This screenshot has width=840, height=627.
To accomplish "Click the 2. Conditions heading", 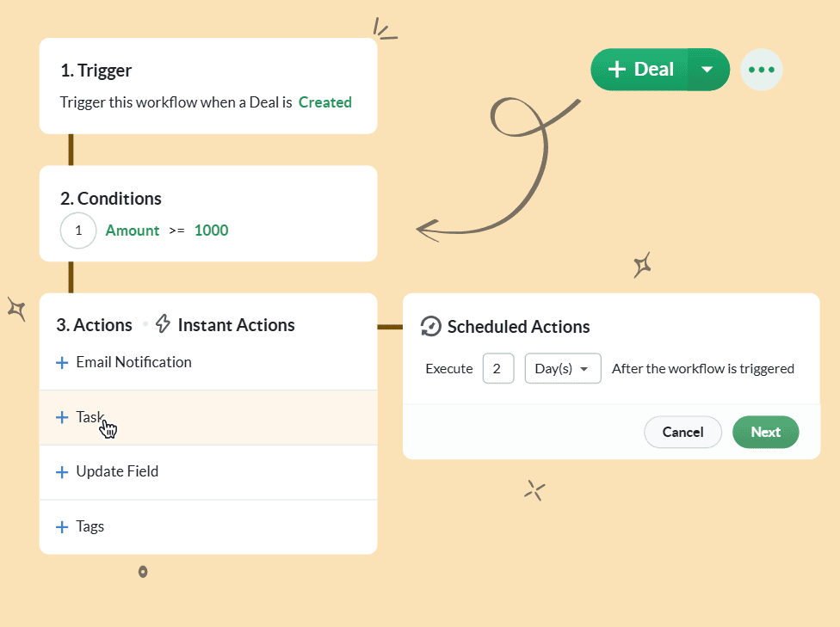I will (x=111, y=199).
